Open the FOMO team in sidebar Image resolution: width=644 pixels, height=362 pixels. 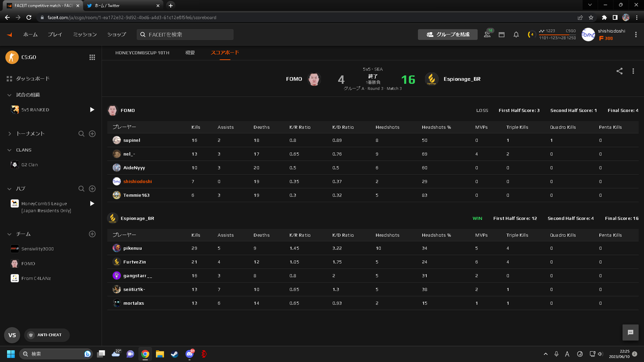pos(28,263)
